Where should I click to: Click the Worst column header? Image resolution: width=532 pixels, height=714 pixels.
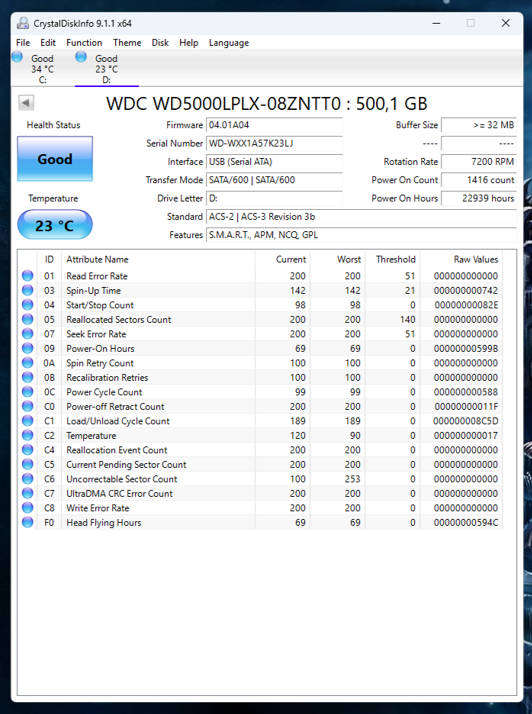point(338,260)
